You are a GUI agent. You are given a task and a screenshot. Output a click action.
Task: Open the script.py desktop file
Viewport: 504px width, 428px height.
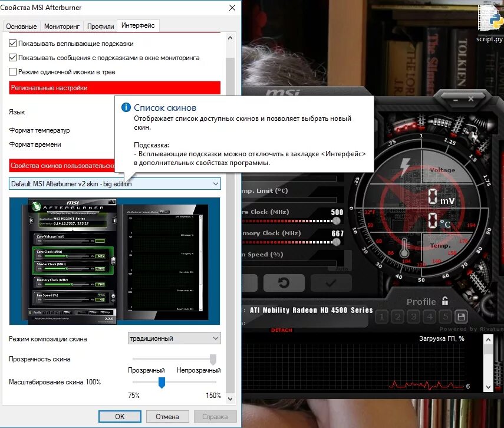pos(489,22)
